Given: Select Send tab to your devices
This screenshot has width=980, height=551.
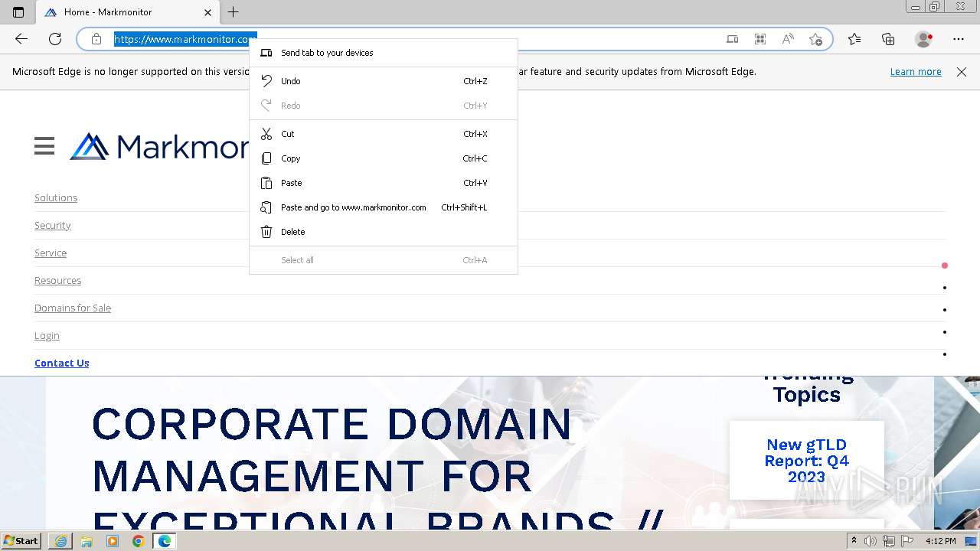Looking at the screenshot, I should (384, 53).
